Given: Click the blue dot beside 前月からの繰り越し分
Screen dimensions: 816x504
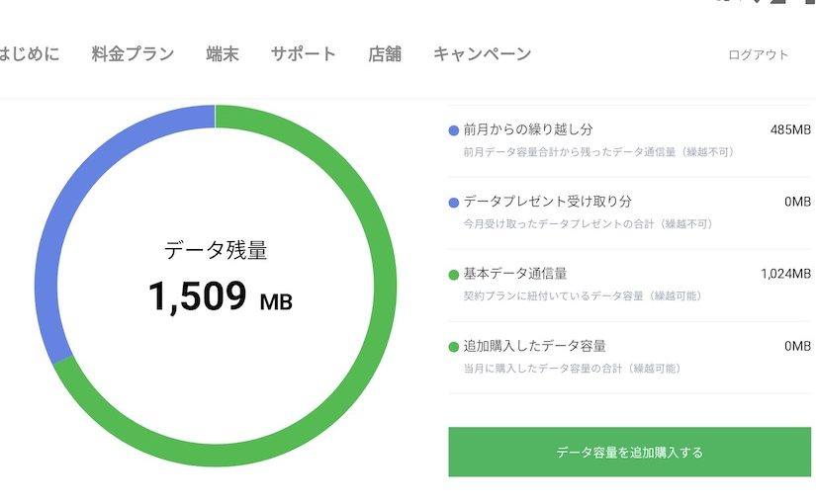Looking at the screenshot, I should coord(453,130).
